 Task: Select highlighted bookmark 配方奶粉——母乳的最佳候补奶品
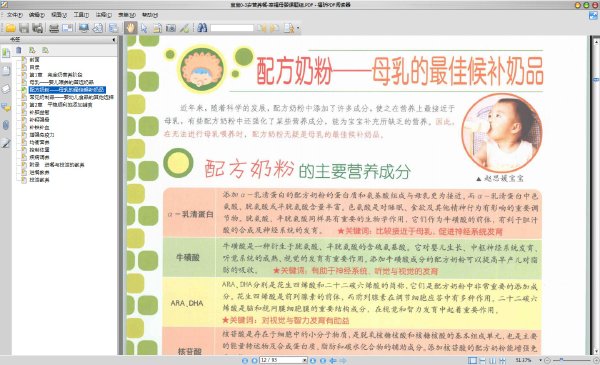(x=67, y=90)
